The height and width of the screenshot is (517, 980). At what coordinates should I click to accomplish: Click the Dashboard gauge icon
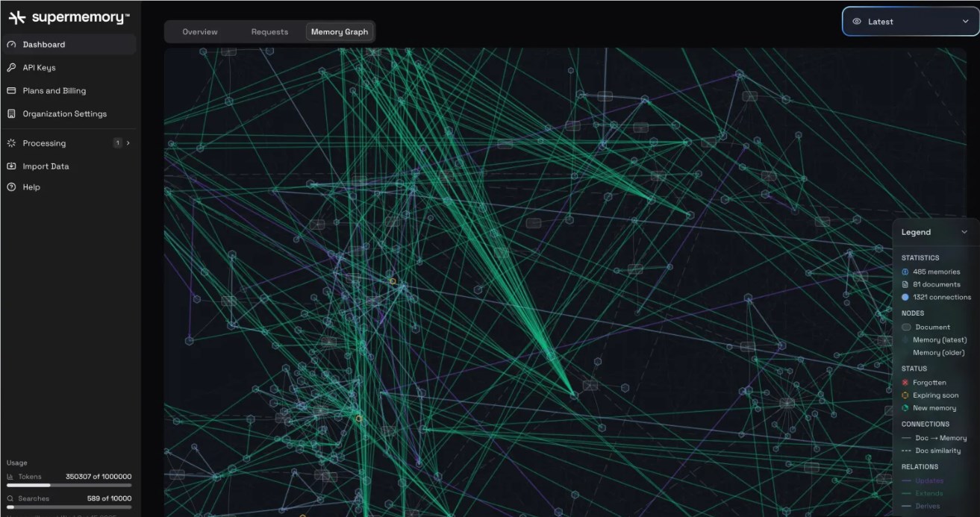[x=11, y=45]
